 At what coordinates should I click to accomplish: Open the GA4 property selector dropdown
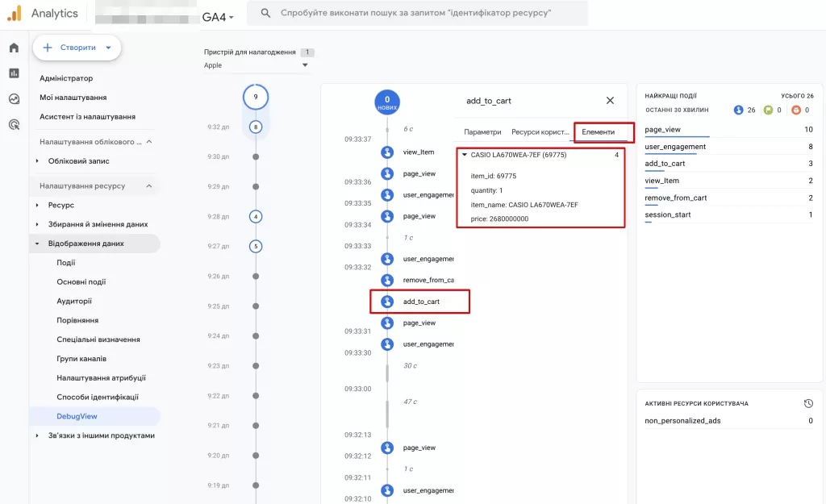click(x=218, y=18)
